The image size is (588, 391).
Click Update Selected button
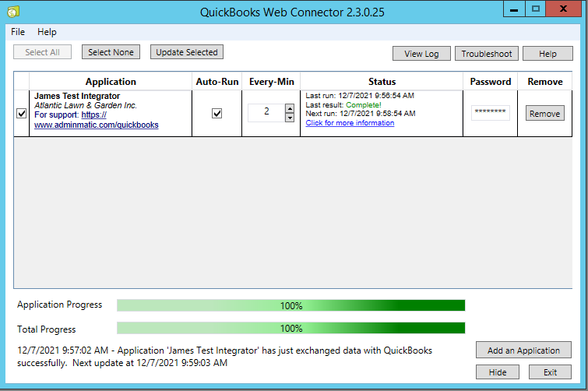pyautogui.click(x=187, y=52)
